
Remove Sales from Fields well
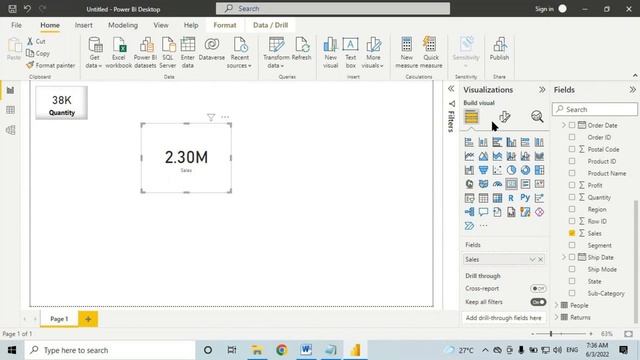pos(541,260)
